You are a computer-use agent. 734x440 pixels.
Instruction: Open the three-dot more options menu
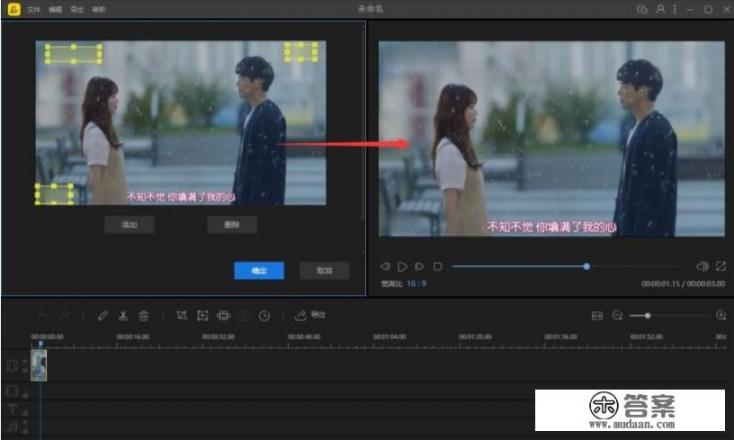[677, 9]
